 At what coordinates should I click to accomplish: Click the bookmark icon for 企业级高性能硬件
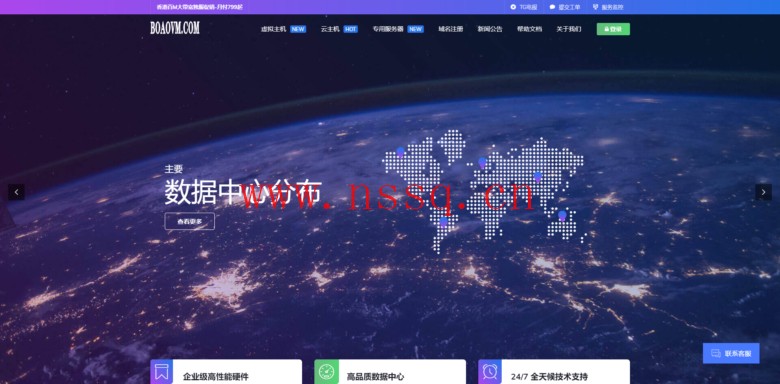(x=162, y=372)
